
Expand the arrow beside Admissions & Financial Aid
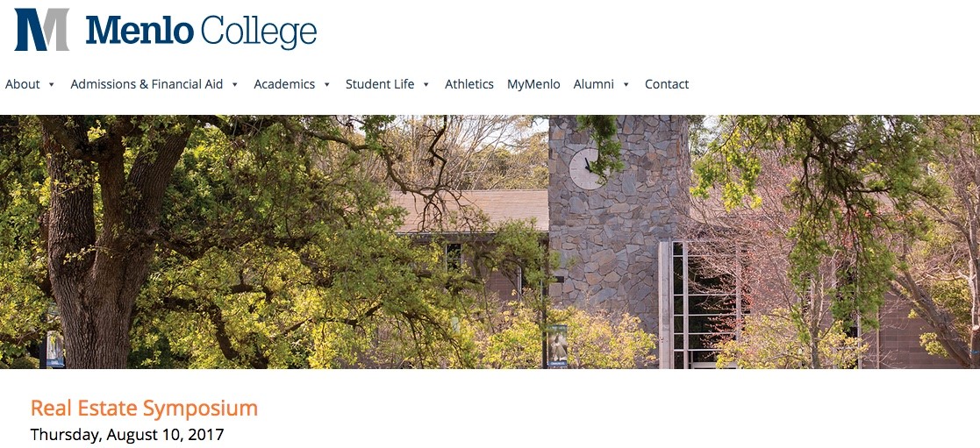coord(235,85)
